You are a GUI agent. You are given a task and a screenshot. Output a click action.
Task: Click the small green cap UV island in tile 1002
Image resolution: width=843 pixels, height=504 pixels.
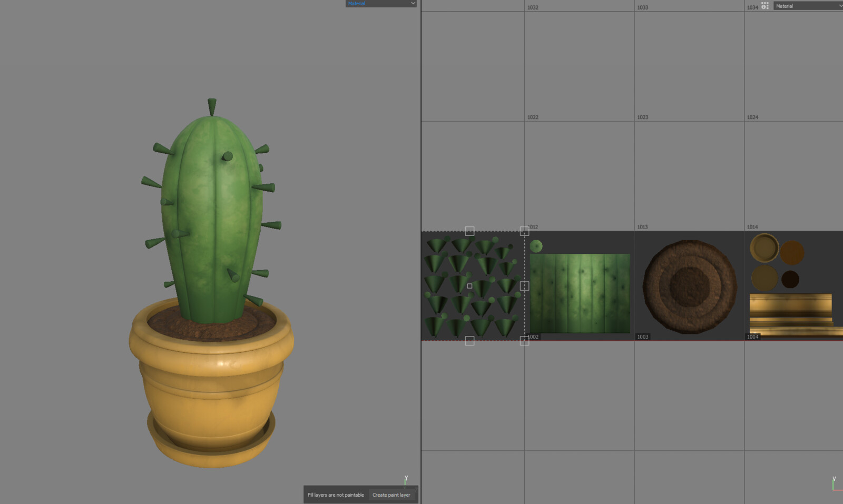click(536, 246)
